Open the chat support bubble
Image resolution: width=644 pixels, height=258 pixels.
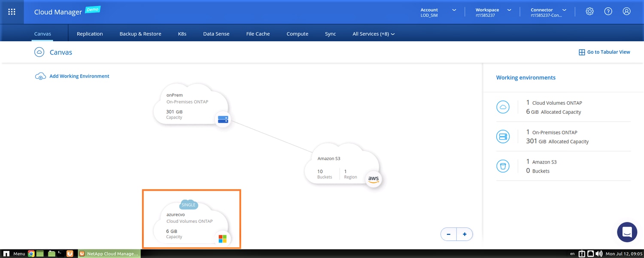(x=627, y=232)
